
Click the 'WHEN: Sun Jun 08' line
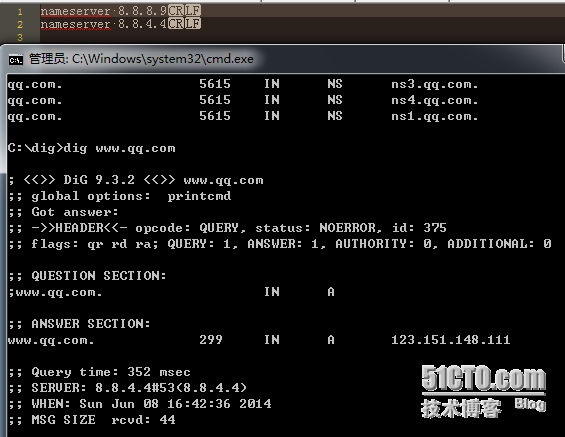139,403
